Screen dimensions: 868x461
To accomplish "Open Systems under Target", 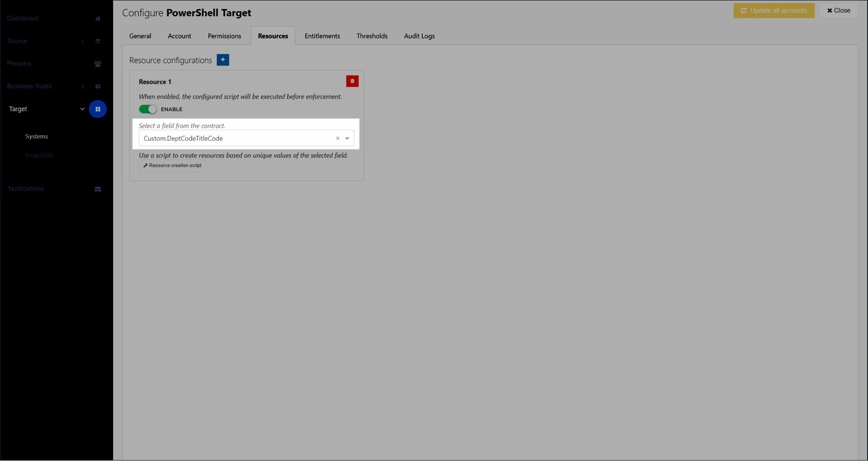I will tap(37, 137).
